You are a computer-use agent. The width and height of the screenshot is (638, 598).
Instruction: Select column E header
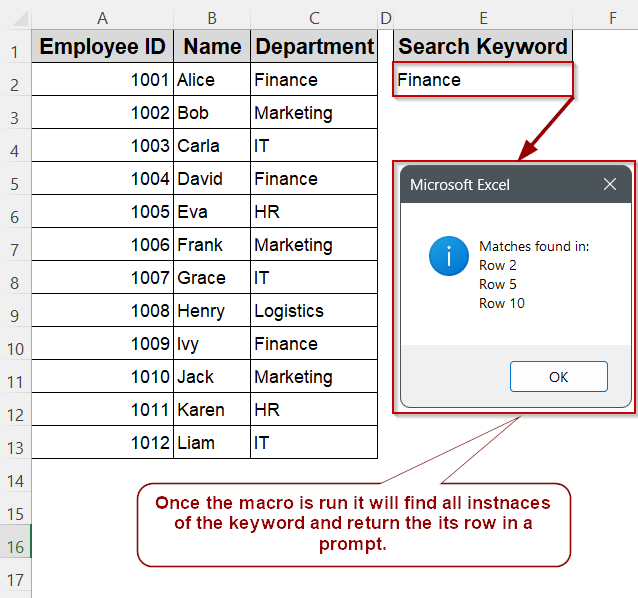(x=483, y=17)
